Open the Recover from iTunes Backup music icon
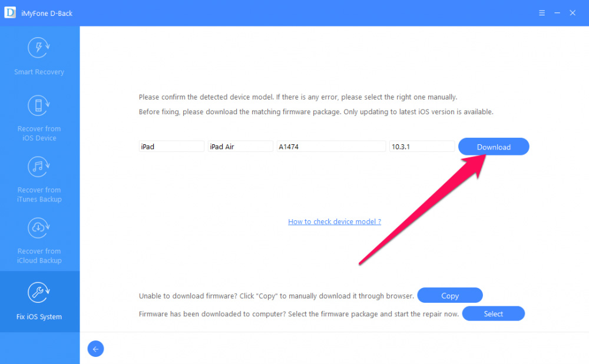This screenshot has width=589, height=364. (x=39, y=167)
